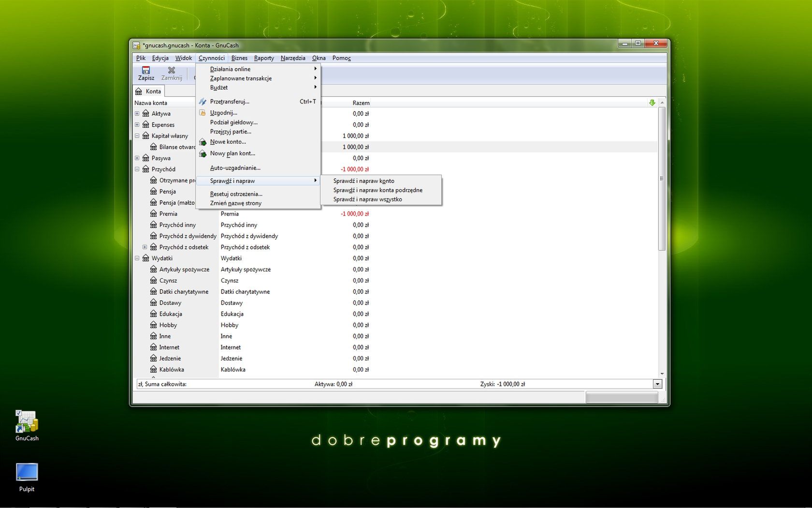This screenshot has height=508, width=812.
Task: Click the Expenses account bank icon
Action: [146, 124]
